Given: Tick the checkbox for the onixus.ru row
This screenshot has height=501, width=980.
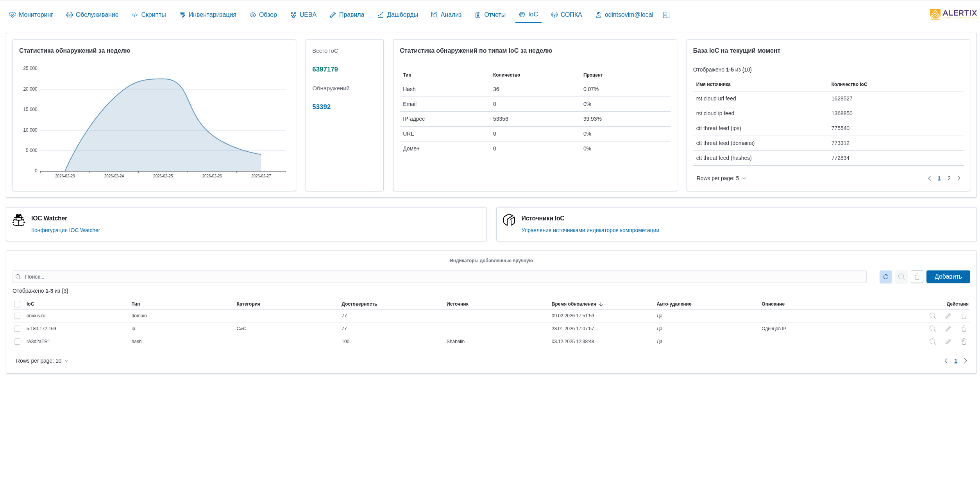Looking at the screenshot, I should pyautogui.click(x=17, y=316).
